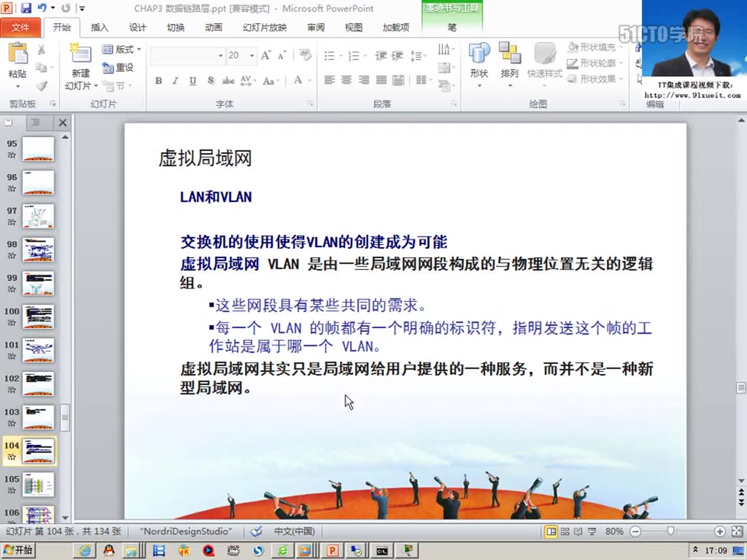The width and height of the screenshot is (747, 560).
Task: Click the Reset (重设) button
Action: (118, 67)
